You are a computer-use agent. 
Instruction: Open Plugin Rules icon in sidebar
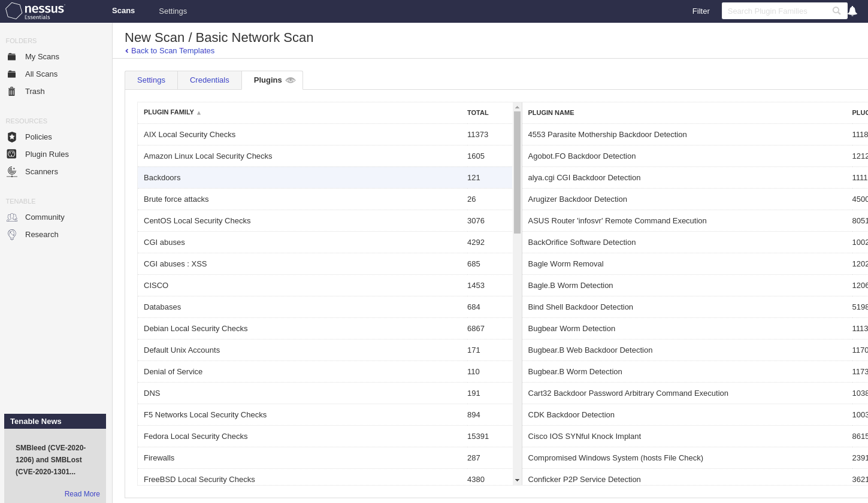point(11,154)
